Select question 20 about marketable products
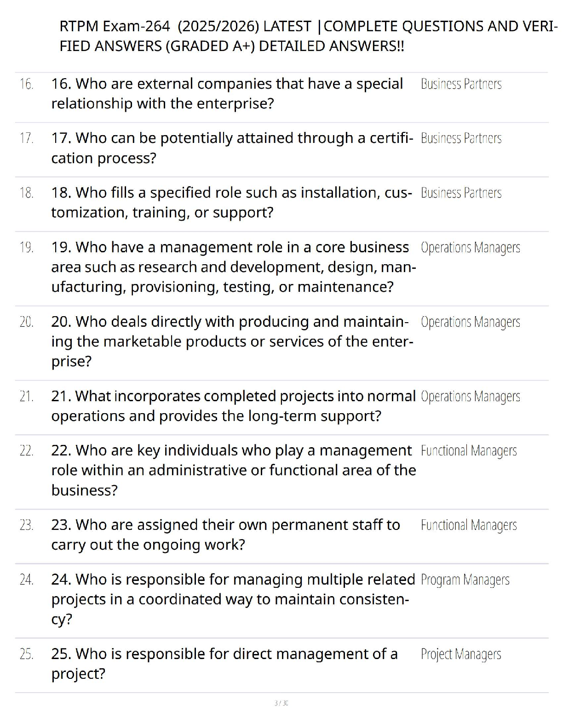 (x=232, y=341)
